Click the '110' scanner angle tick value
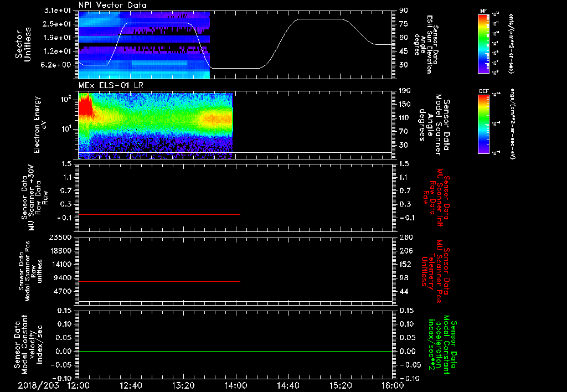This screenshot has height=392, width=567. pos(405,118)
